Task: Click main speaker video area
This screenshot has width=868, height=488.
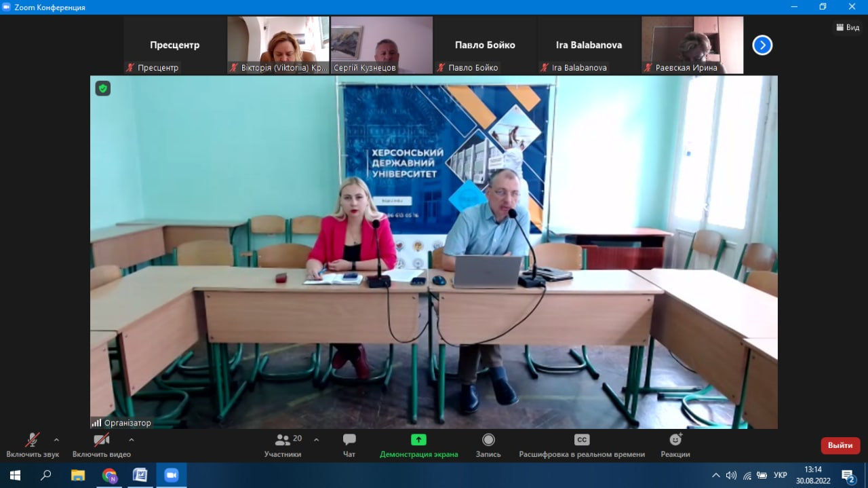Action: pyautogui.click(x=434, y=252)
